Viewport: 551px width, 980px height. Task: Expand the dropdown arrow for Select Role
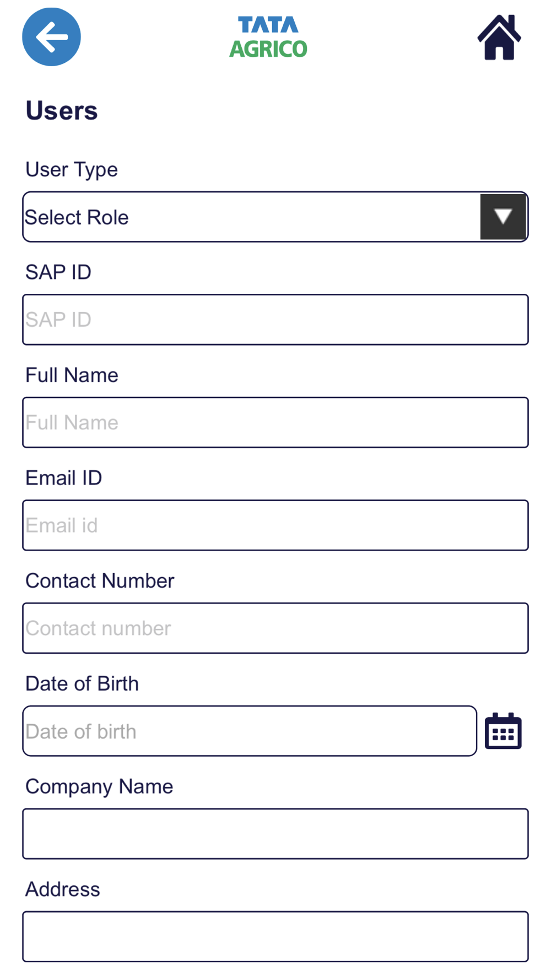tap(503, 217)
